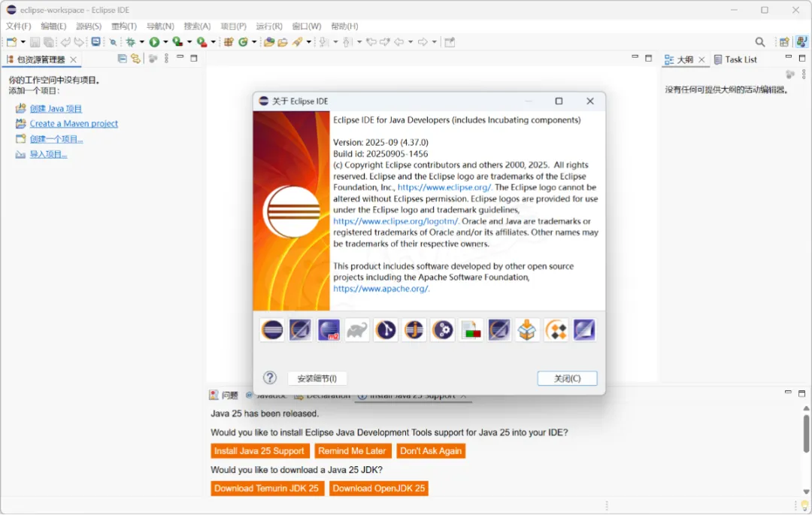This screenshot has width=812, height=515.
Task: Click the 创建 Java 项目 link
Action: [56, 109]
